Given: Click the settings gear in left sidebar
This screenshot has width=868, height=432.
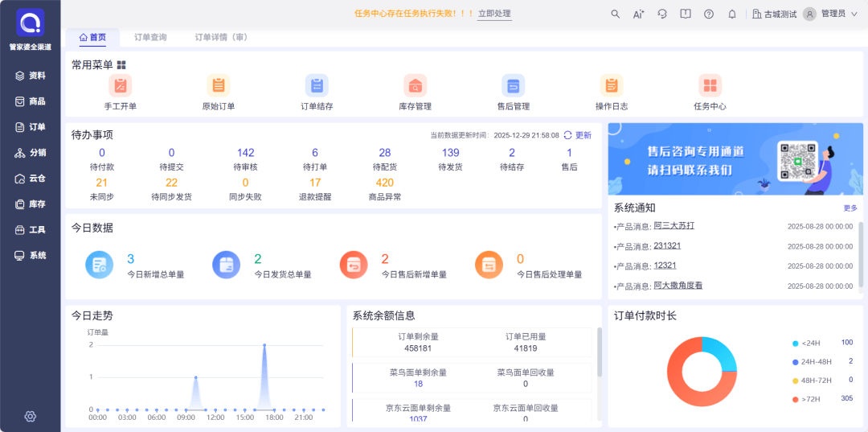Looking at the screenshot, I should click(x=31, y=416).
